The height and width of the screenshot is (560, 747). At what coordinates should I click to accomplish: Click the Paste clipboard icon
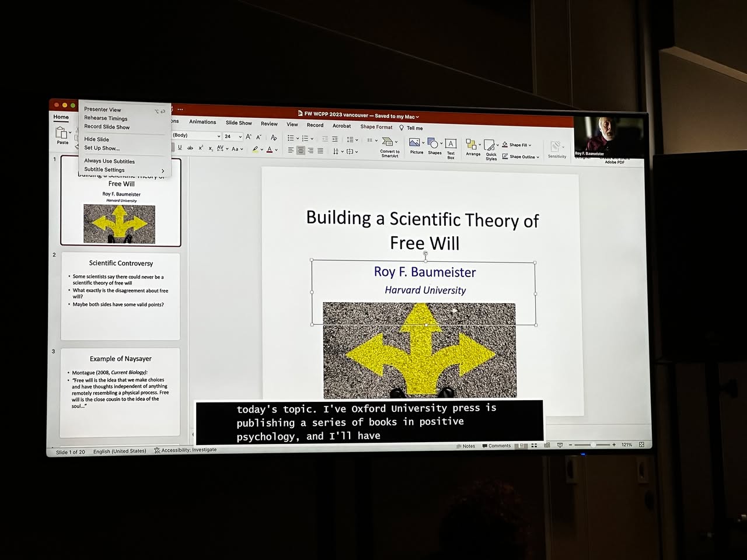62,135
